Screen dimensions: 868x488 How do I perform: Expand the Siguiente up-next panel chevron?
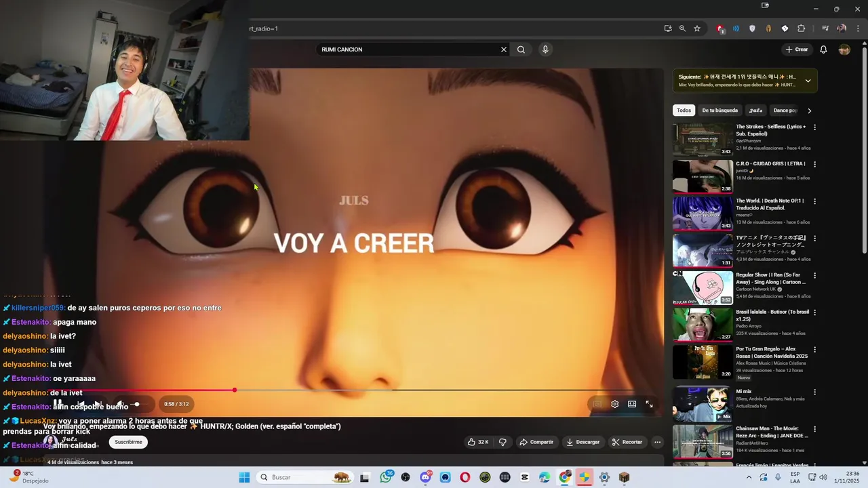coord(808,81)
